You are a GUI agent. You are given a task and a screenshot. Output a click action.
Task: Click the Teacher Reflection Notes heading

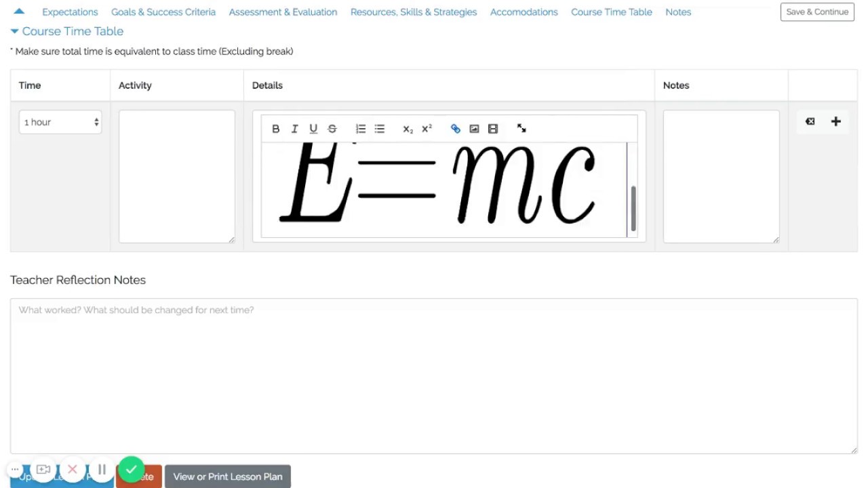(78, 280)
